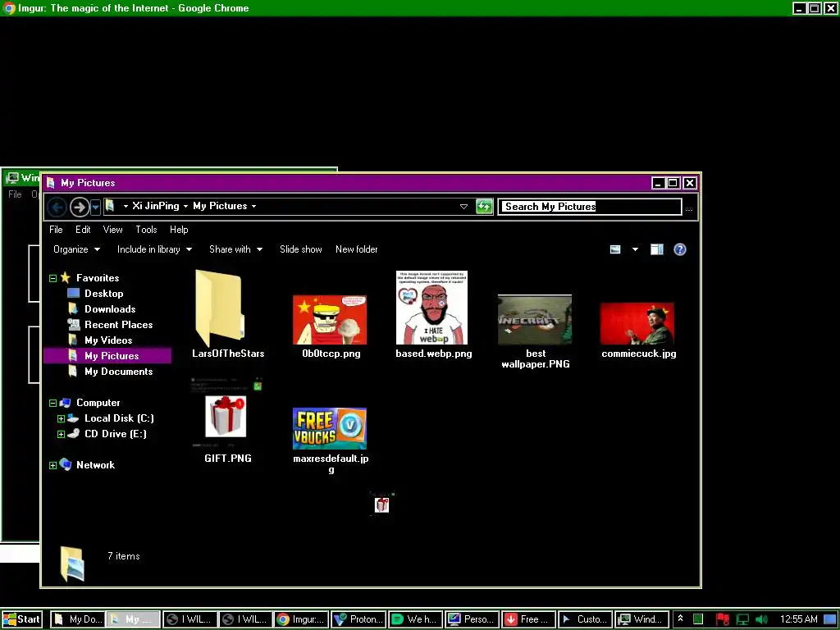Click the green square tray icon
Screen dimensions: 840x630
tap(697, 619)
